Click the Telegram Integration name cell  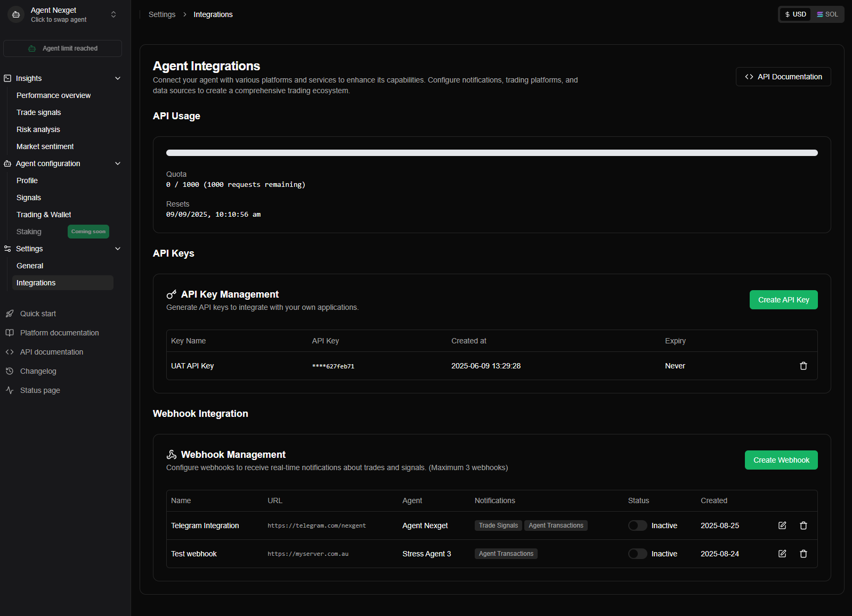[x=205, y=525]
